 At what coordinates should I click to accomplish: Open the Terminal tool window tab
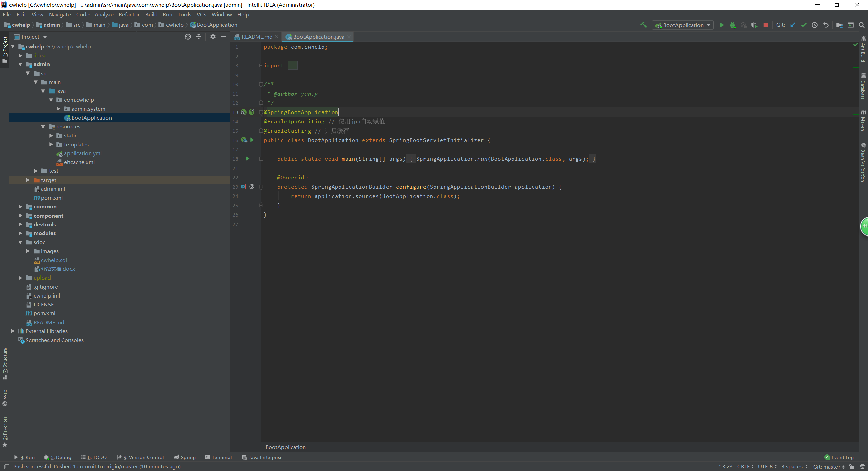click(218, 457)
